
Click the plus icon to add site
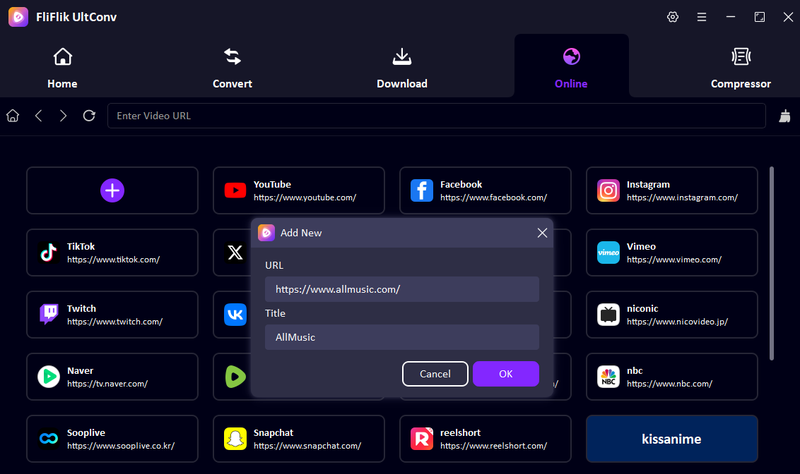point(112,190)
